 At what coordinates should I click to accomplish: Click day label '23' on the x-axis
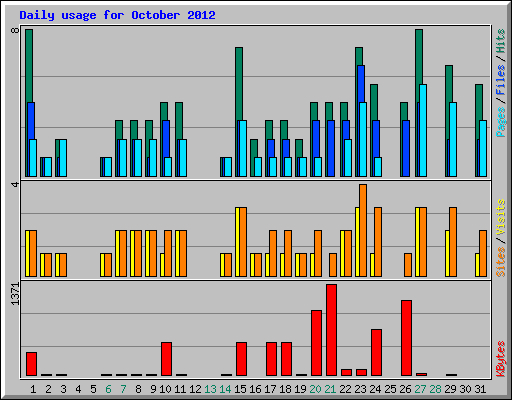[360, 389]
